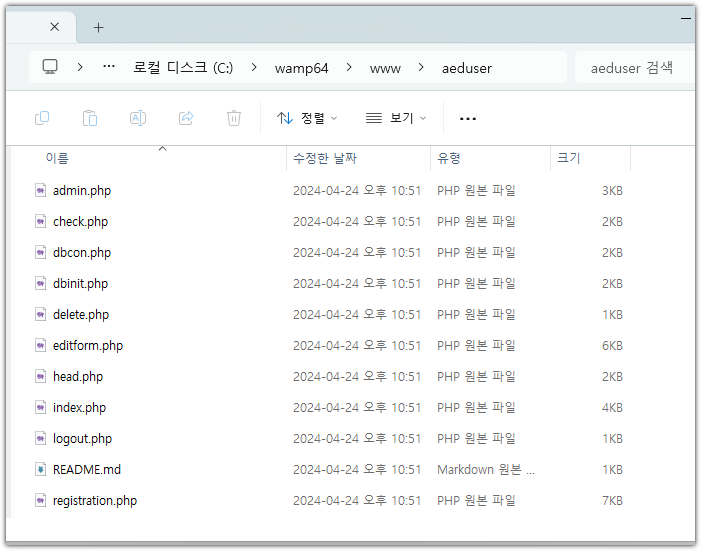
Task: Click the Rename icon in toolbar
Action: pos(138,118)
